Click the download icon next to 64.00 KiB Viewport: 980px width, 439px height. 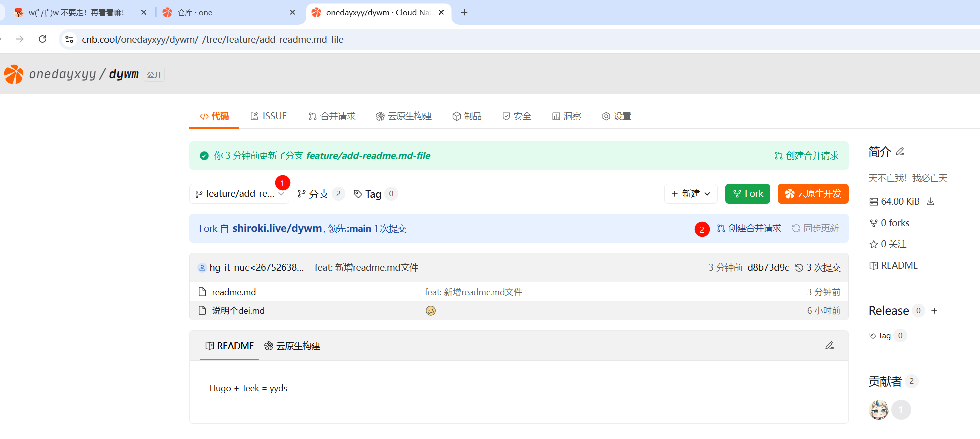(x=931, y=201)
